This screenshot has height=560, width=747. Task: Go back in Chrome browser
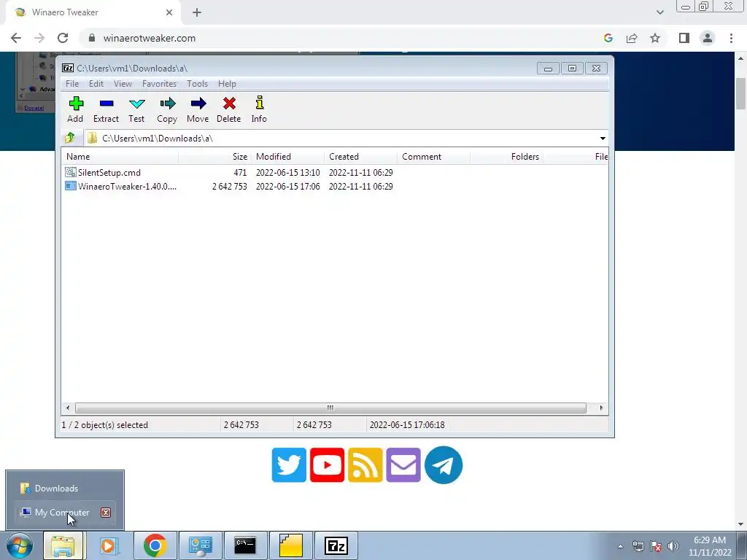16,38
